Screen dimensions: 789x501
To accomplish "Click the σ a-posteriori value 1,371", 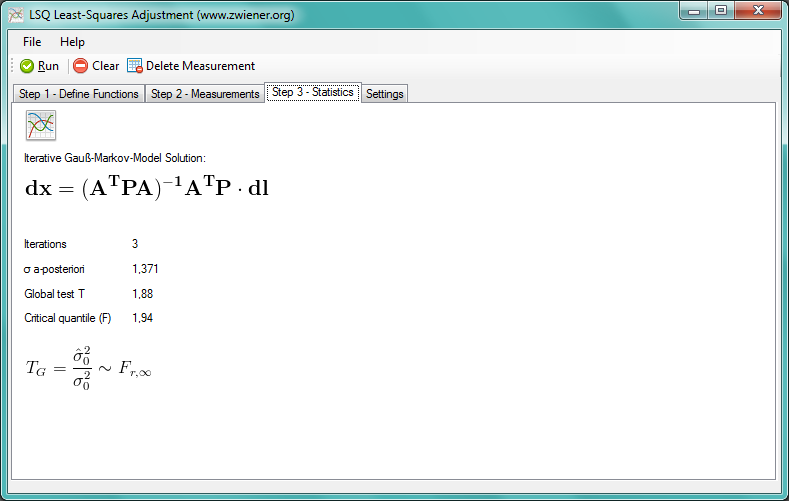I will (x=145, y=269).
